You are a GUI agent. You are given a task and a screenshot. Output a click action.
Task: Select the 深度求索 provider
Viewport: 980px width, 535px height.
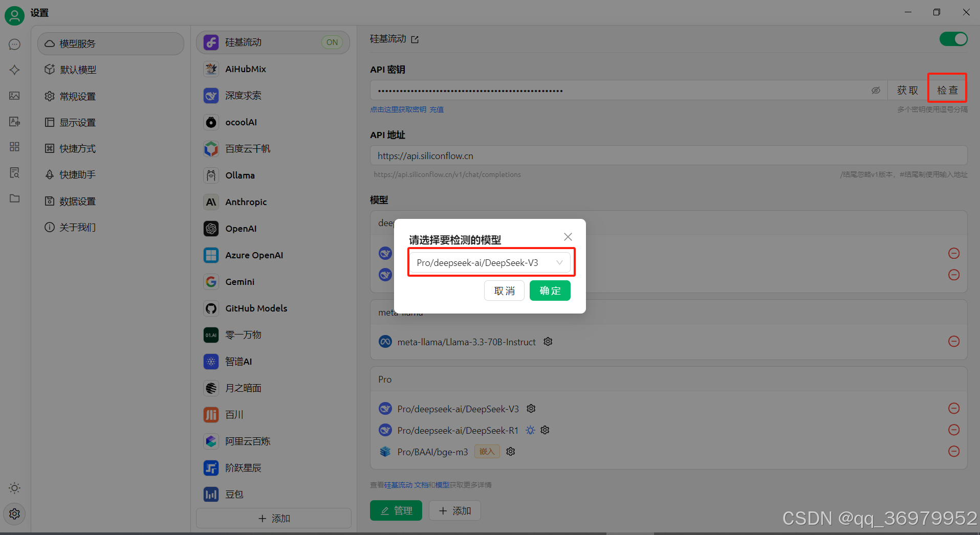tap(273, 96)
